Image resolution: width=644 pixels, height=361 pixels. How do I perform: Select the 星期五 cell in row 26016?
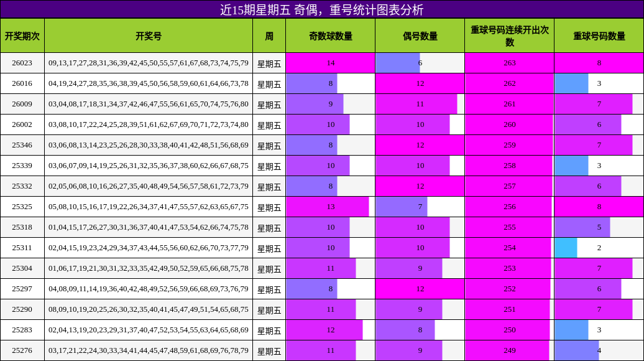point(269,83)
